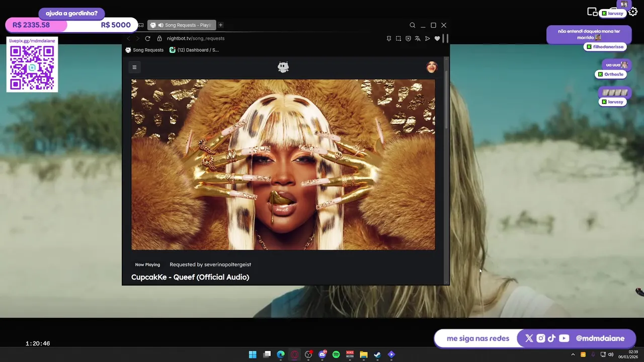Open File Explorer from the taskbar
The width and height of the screenshot is (644, 362).
tap(364, 354)
